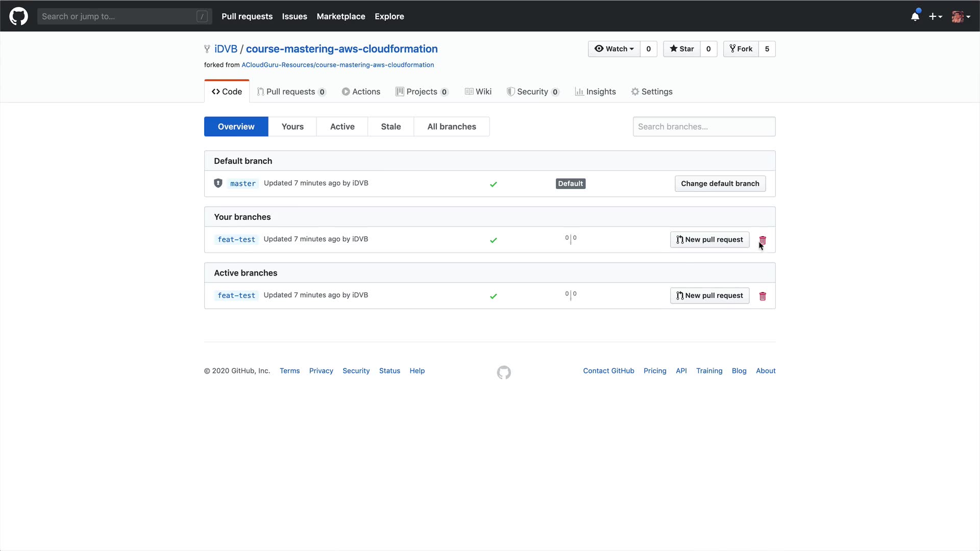Click the GitHub Octocat logo in header
Image resolution: width=980 pixels, height=551 pixels.
pos(18,16)
